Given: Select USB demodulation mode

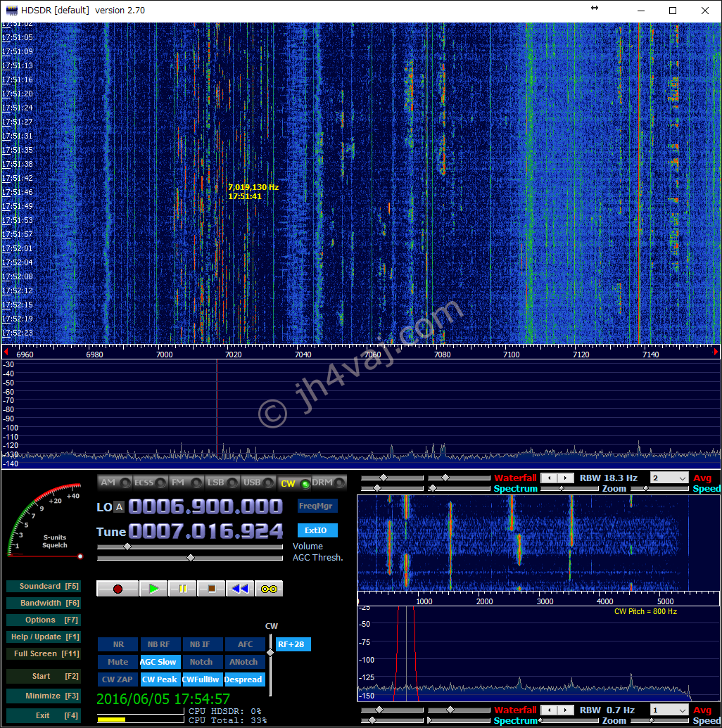Looking at the screenshot, I should click(x=258, y=483).
